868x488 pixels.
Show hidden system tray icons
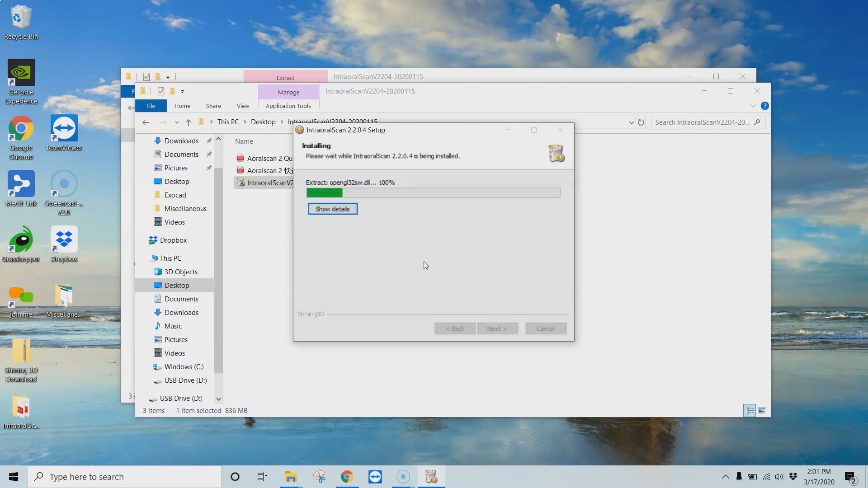(x=725, y=477)
